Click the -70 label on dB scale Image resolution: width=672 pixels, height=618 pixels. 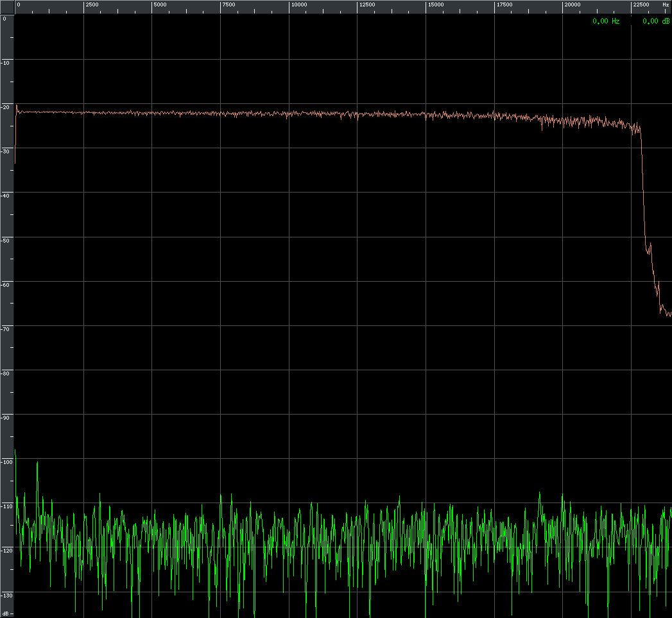tap(5, 329)
